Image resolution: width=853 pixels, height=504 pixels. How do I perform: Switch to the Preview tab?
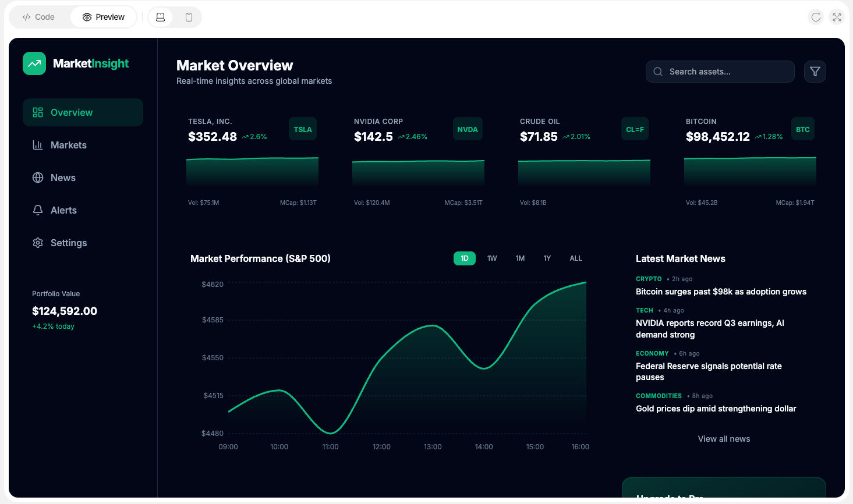pos(104,17)
